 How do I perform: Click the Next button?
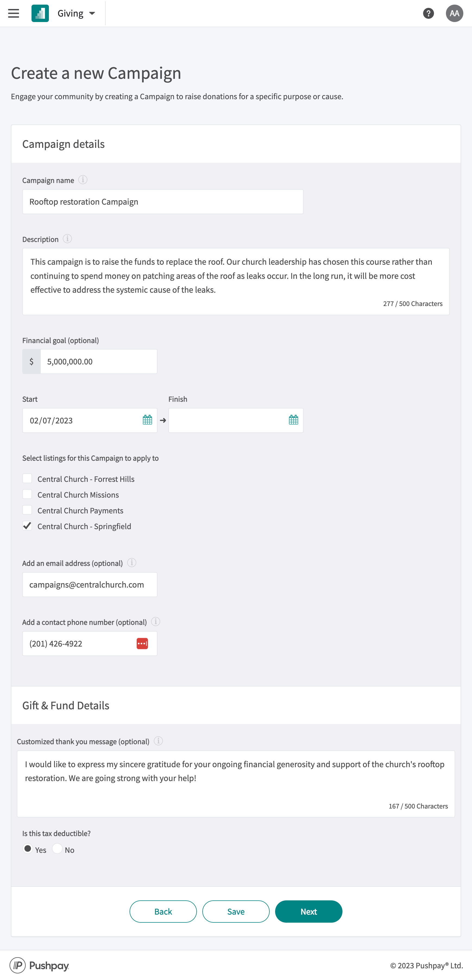point(308,911)
